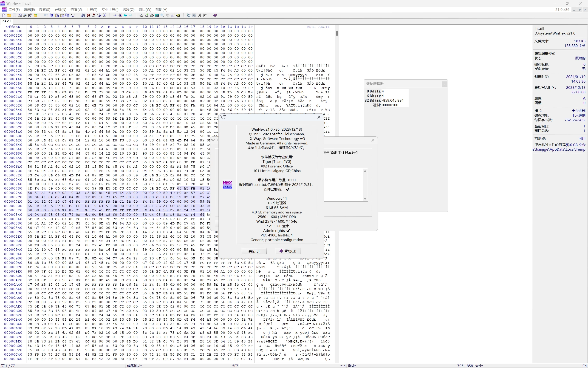Click the pale Forward navigation arrow

131,15
